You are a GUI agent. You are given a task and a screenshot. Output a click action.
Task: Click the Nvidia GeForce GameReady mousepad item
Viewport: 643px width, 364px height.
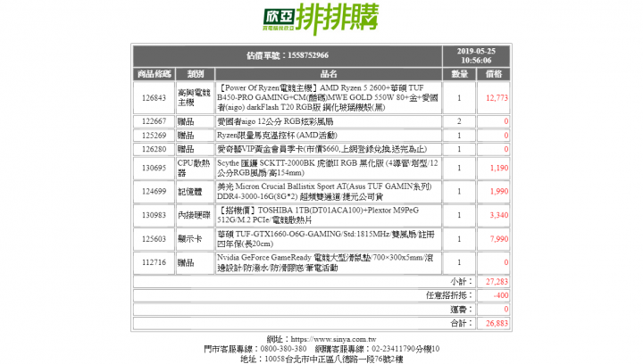coord(325,262)
